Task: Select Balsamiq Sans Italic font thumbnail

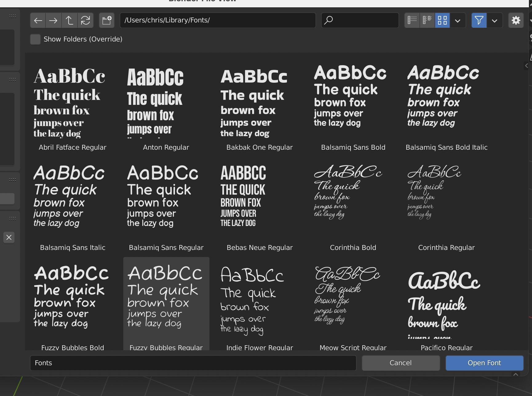Action: 73,206
